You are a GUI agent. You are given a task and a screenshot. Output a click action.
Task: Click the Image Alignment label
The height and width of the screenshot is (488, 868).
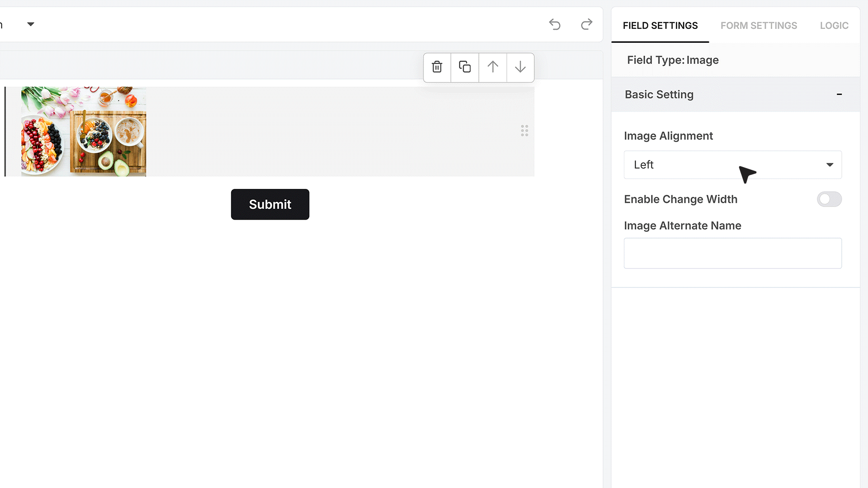tap(668, 136)
